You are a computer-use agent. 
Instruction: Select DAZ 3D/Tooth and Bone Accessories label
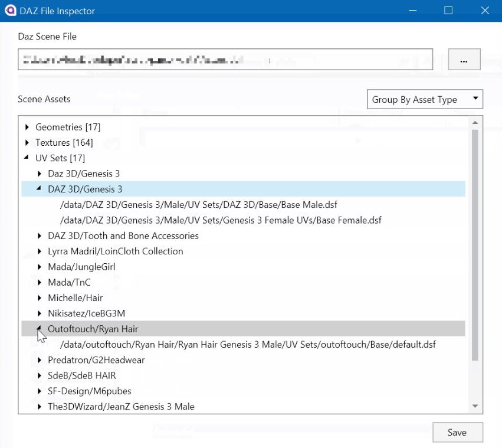pyautogui.click(x=123, y=236)
